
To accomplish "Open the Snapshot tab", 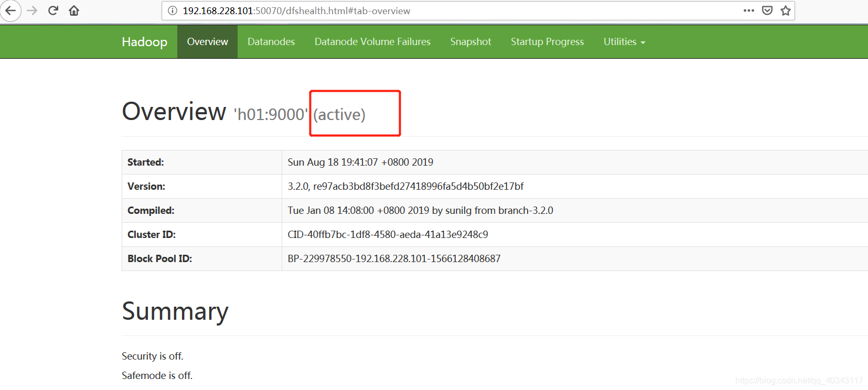I will 470,41.
